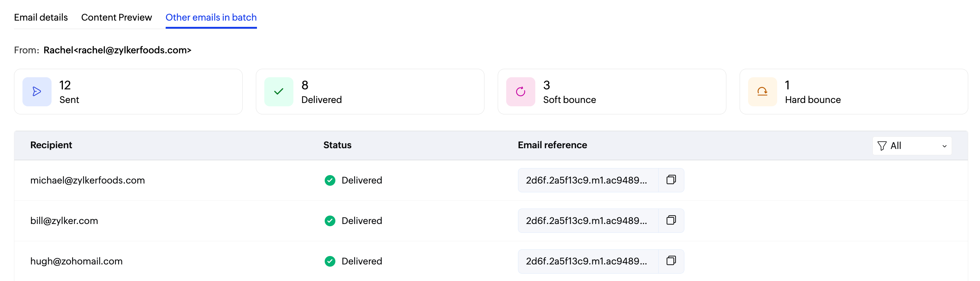The image size is (980, 281).
Task: Copy email reference for bill@zylker.com
Action: point(671,220)
